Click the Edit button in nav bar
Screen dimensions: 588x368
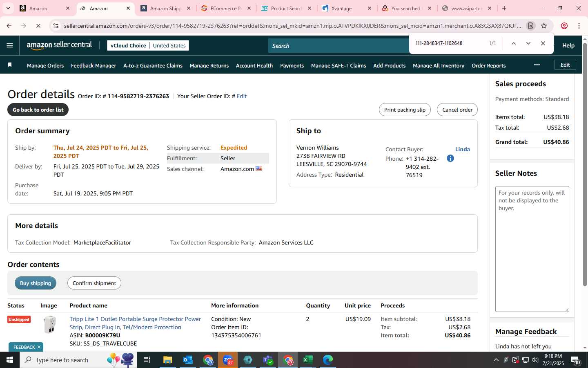pos(565,65)
